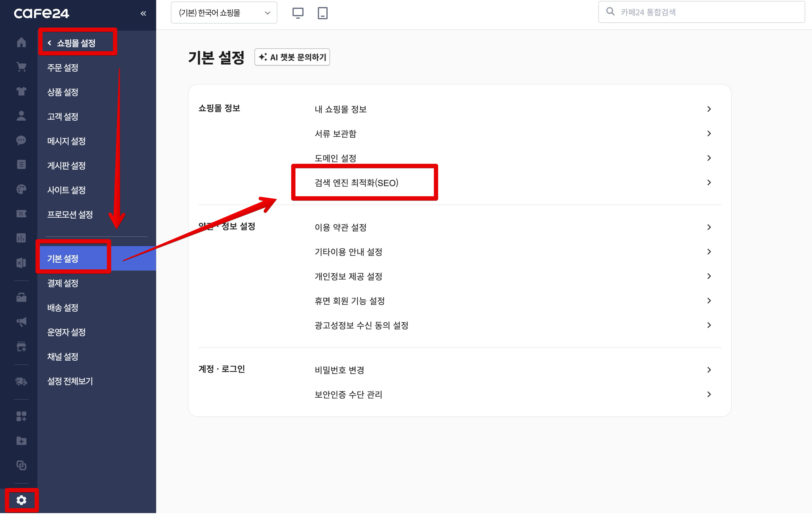Click AI 챗봇 문의하기 button
The image size is (812, 514).
point(292,57)
